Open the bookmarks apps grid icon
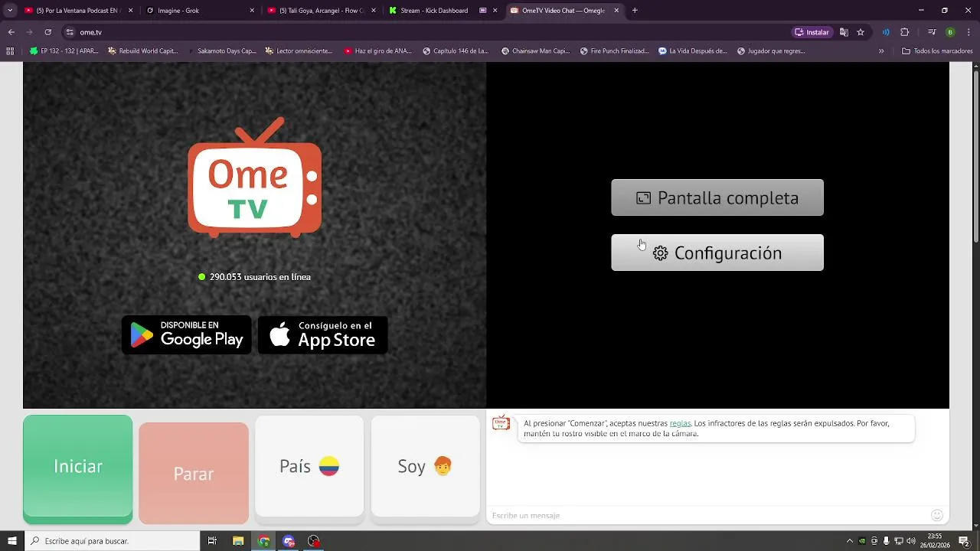 click(10, 51)
